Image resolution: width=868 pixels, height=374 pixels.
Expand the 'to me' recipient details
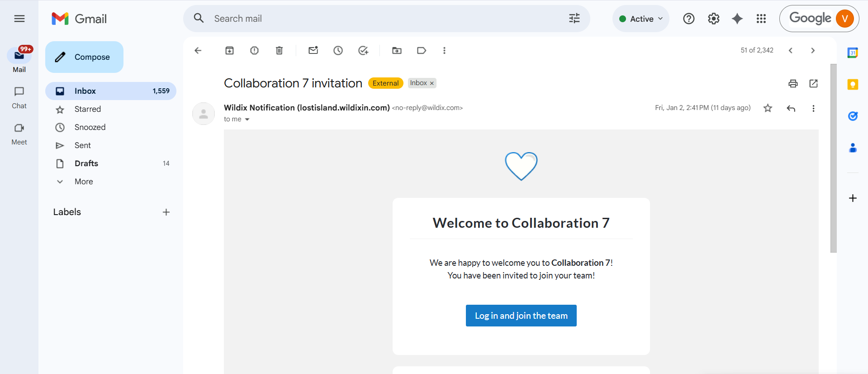pyautogui.click(x=247, y=120)
